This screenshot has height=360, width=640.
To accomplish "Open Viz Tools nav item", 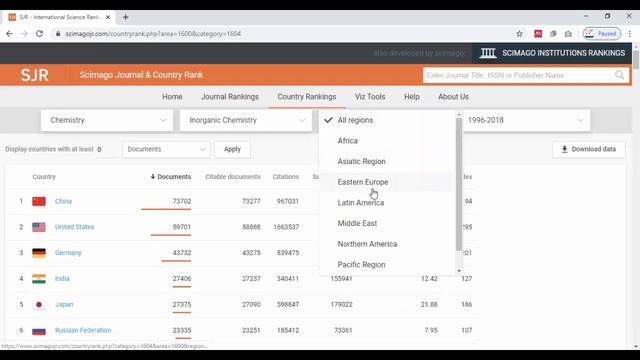I will point(370,97).
